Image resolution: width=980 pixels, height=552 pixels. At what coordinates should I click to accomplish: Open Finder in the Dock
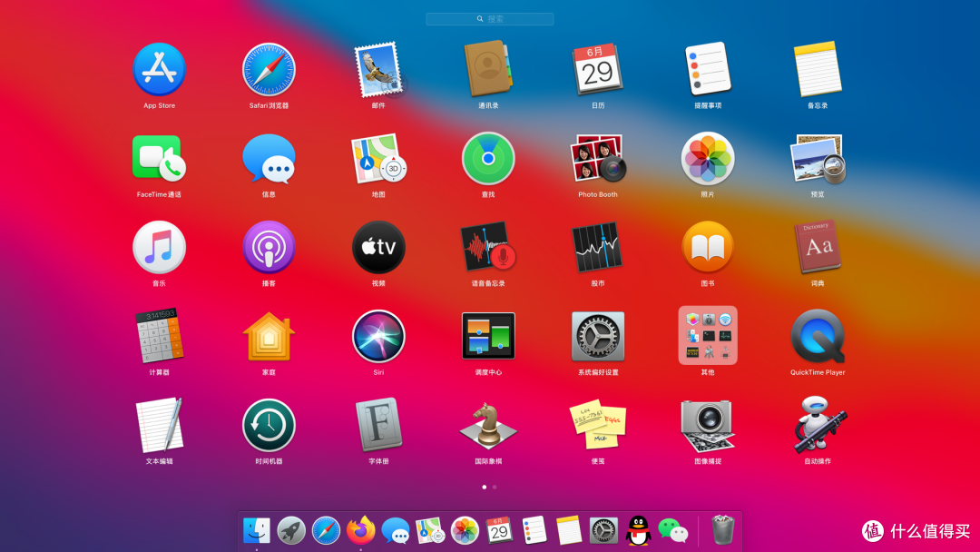256,531
